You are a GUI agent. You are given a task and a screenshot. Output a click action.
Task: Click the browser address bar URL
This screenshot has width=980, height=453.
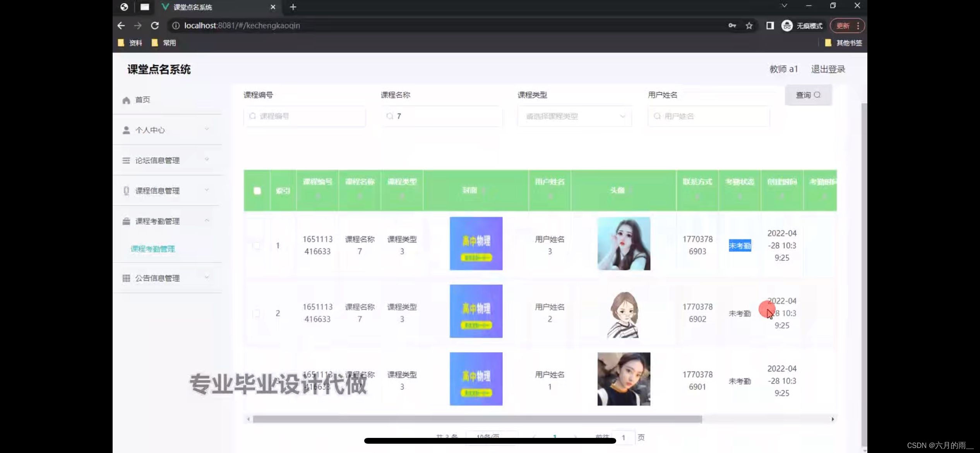pos(242,26)
